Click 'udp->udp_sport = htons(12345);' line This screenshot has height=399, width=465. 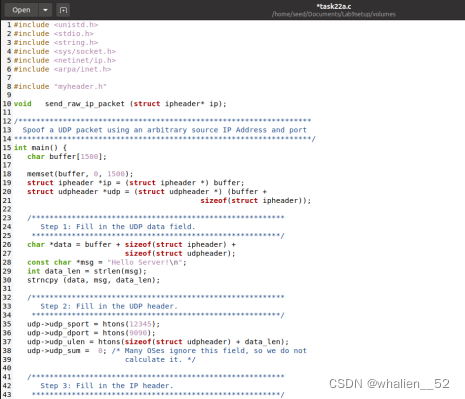coord(94,324)
